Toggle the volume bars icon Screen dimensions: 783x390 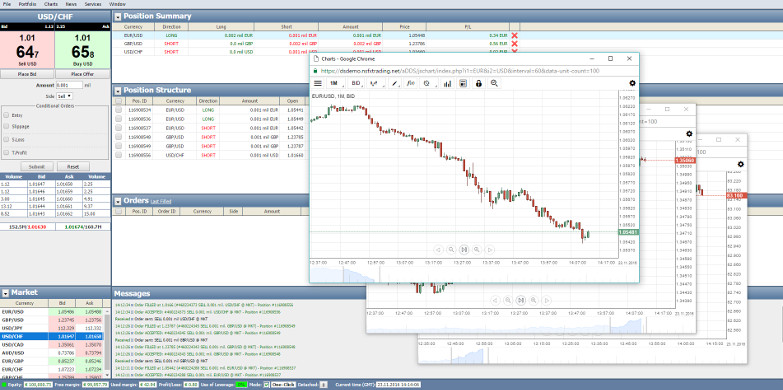447,83
